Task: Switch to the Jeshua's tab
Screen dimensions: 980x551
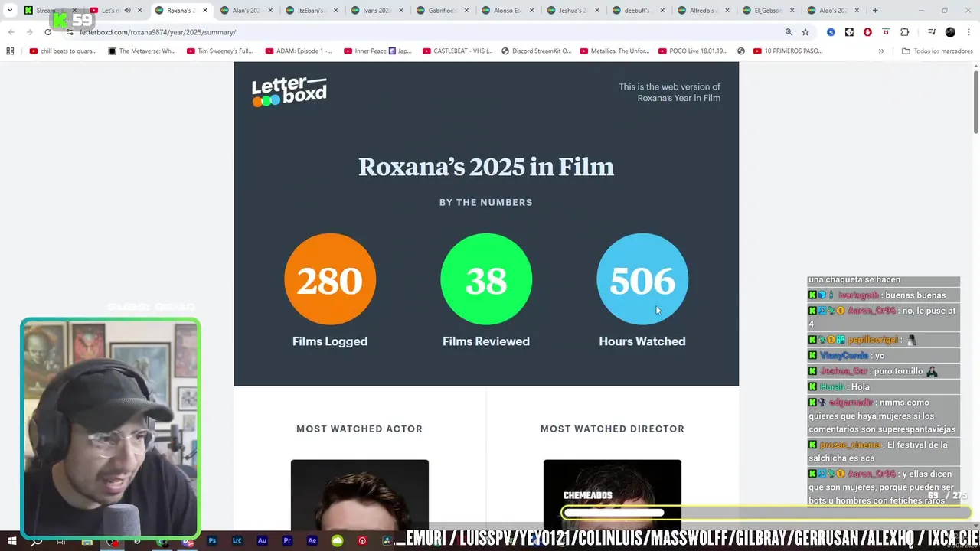Action: [573, 11]
